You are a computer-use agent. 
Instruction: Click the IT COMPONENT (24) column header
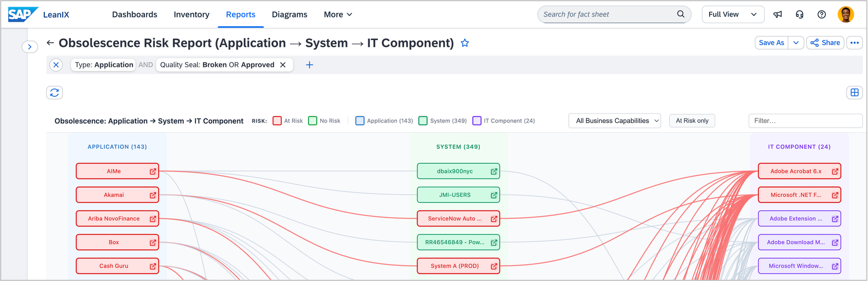pos(799,147)
